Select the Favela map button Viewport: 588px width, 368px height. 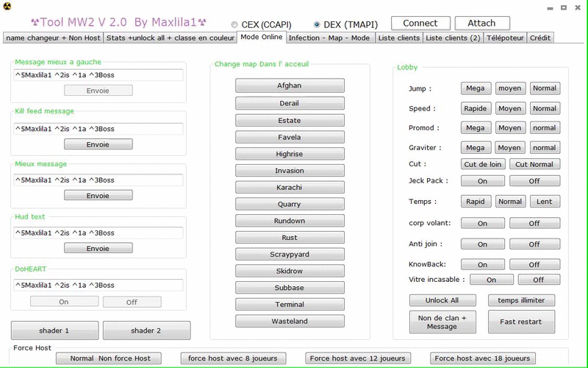[x=290, y=138]
